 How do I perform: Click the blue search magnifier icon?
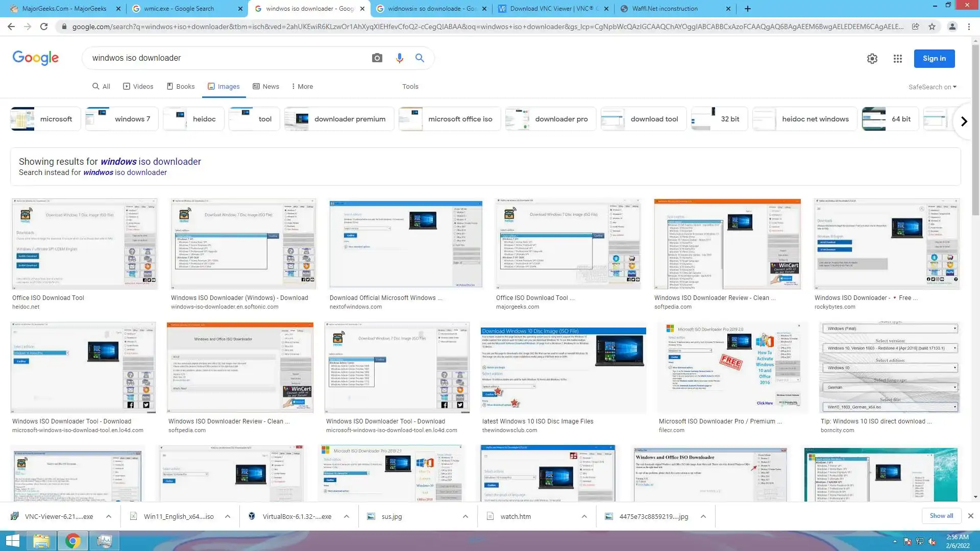(420, 58)
